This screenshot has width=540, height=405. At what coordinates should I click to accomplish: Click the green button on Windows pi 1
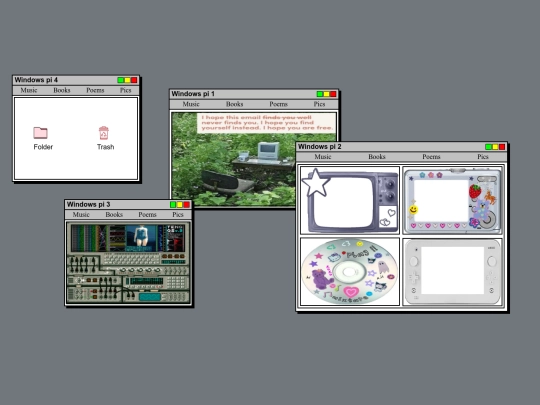click(x=320, y=94)
